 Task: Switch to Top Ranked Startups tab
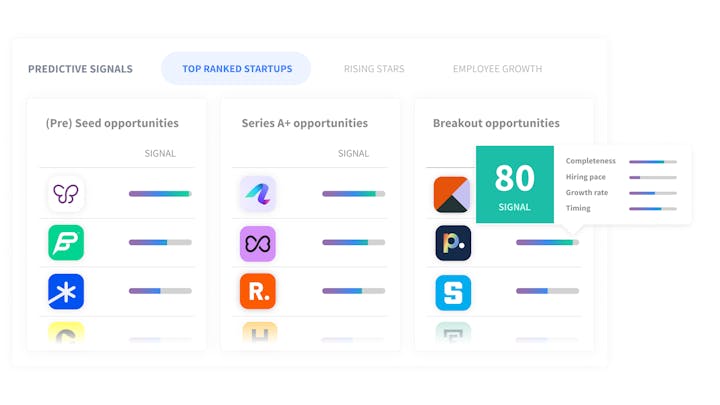point(236,68)
